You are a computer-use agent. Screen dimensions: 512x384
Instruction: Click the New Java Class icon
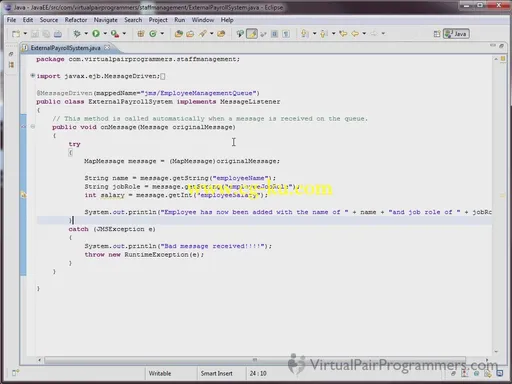pyautogui.click(x=153, y=34)
